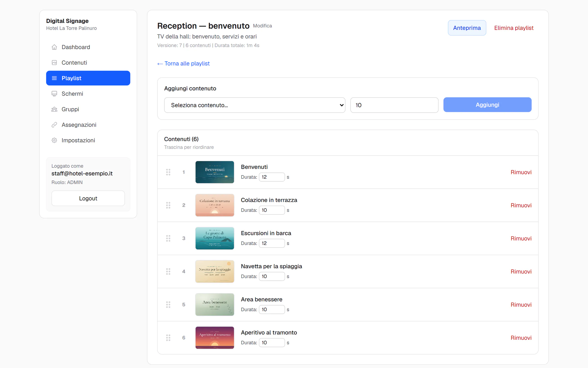
Task: Open the Schermi section
Action: [88, 94]
